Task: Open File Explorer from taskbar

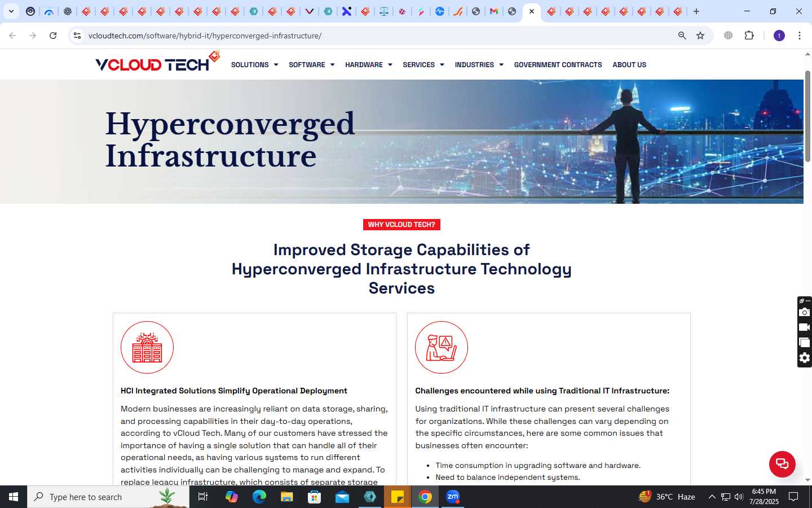Action: click(x=286, y=497)
